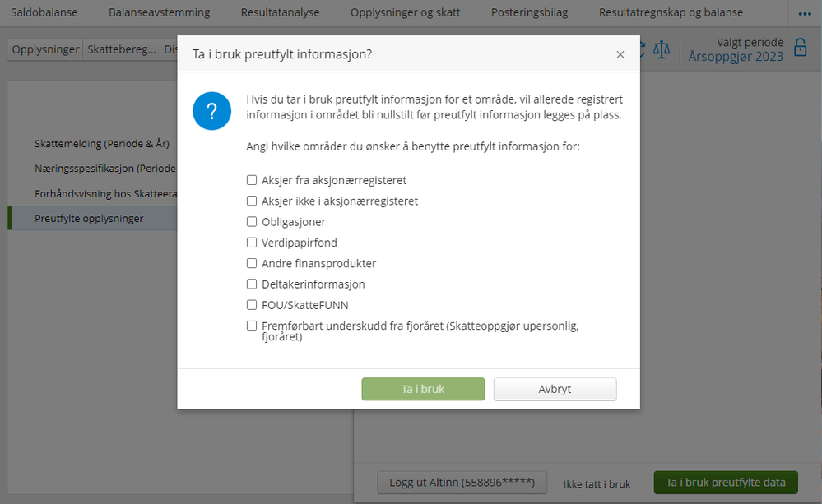Close the preutfylt informasjon dialog
The width and height of the screenshot is (822, 504).
(620, 54)
